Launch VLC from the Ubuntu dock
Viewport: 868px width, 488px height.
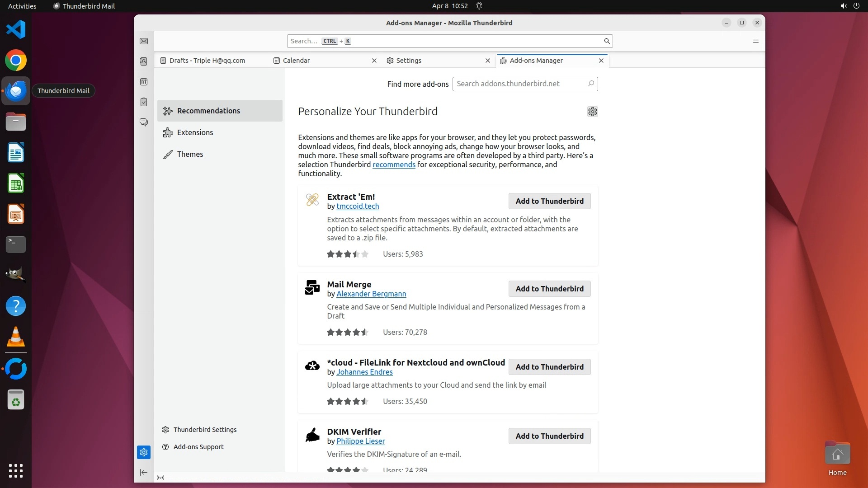pyautogui.click(x=16, y=337)
